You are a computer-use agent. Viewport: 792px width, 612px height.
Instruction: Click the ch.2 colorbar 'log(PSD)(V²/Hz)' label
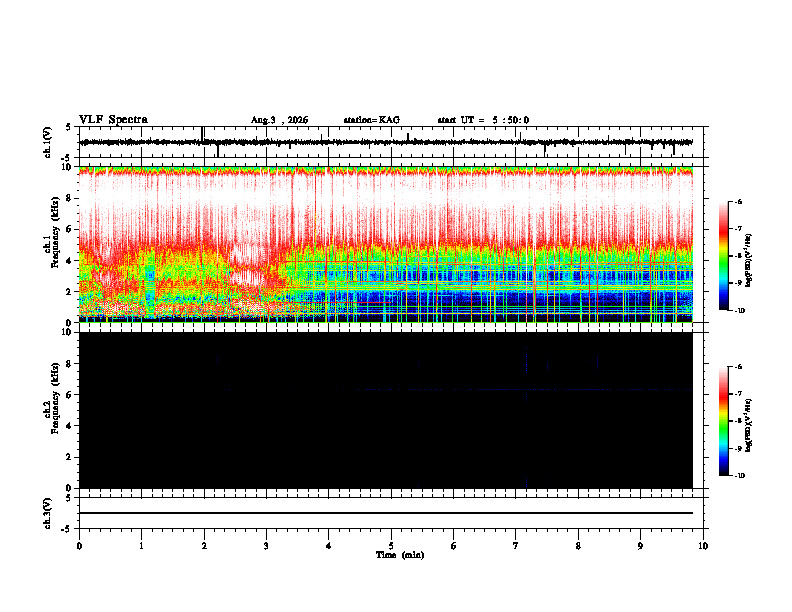[x=749, y=425]
